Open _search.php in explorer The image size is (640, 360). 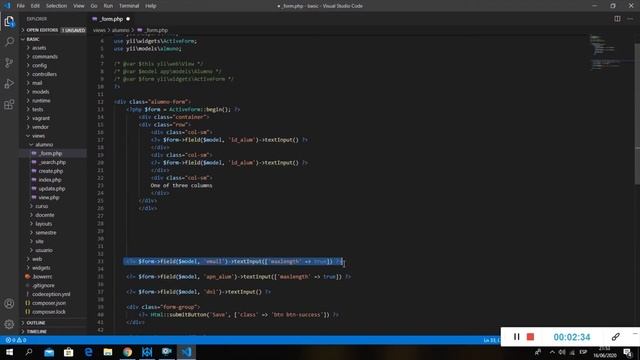53,162
